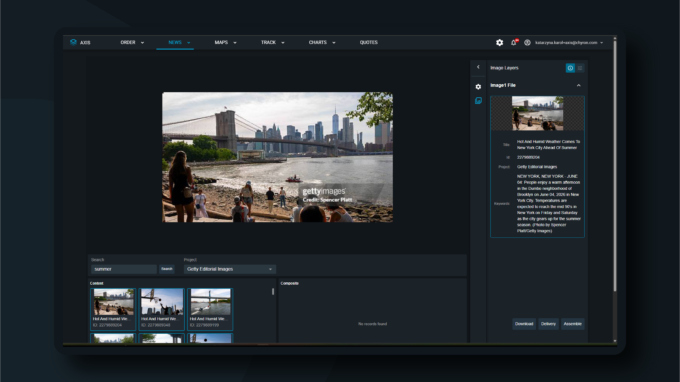Screen dimensions: 680x382
Task: Click the 'Image Layers' panel heading
Action: [504, 68]
